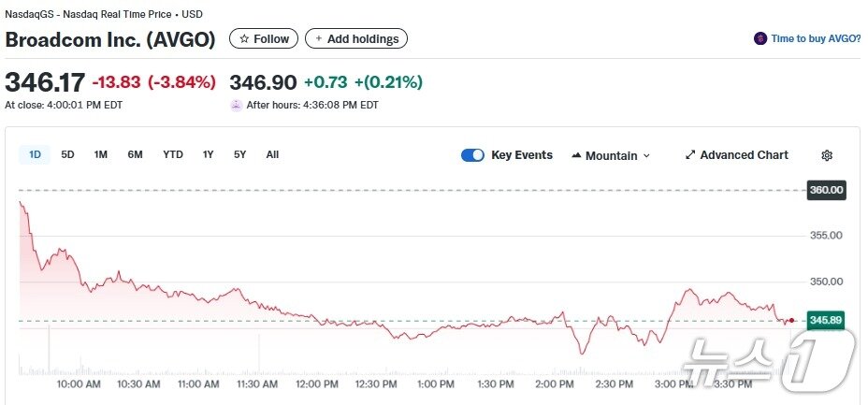
Task: Open the Time to buy AVGO? link
Action: click(814, 39)
